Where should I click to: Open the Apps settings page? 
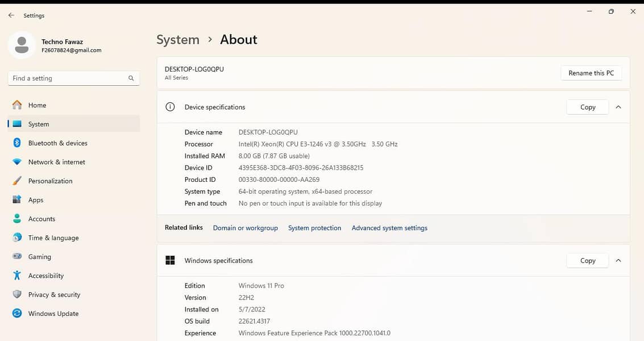(74, 199)
